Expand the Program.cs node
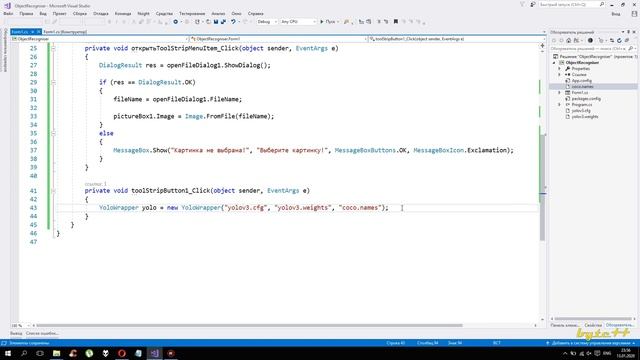The height and width of the screenshot is (360, 640). point(560,105)
